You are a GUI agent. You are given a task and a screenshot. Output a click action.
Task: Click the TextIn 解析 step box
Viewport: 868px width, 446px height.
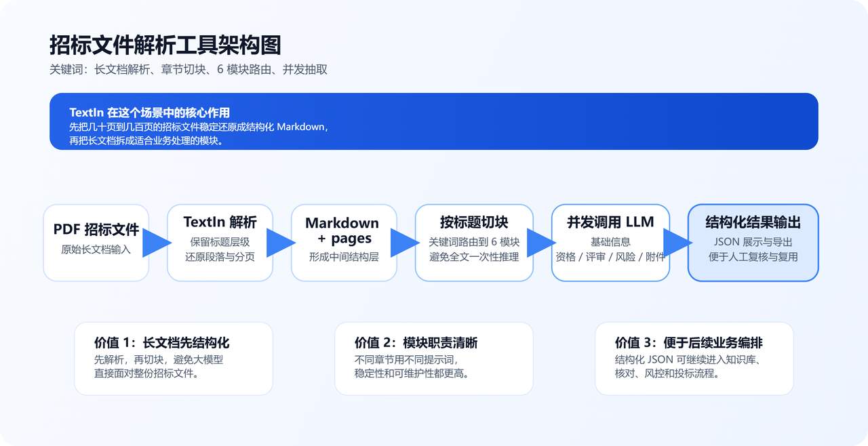pyautogui.click(x=220, y=243)
